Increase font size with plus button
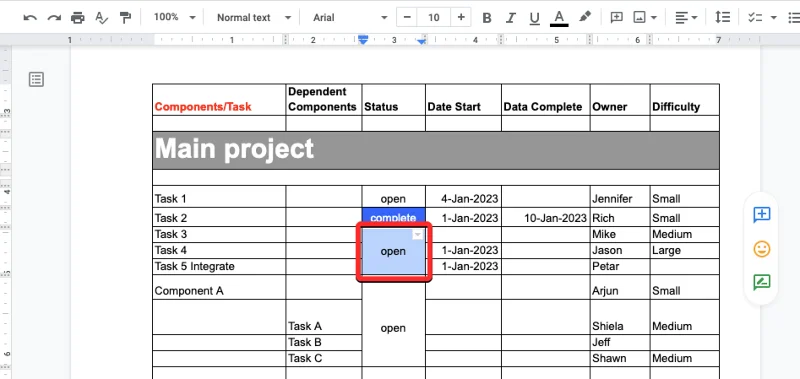 [x=461, y=18]
